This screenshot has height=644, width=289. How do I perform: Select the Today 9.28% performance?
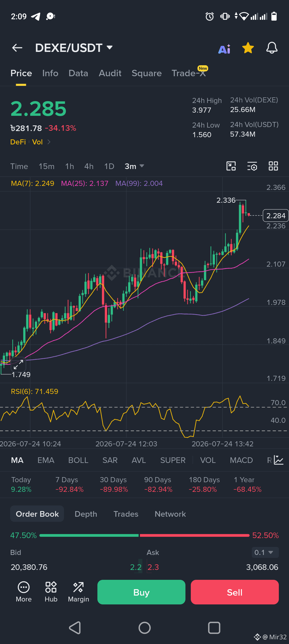click(x=21, y=485)
